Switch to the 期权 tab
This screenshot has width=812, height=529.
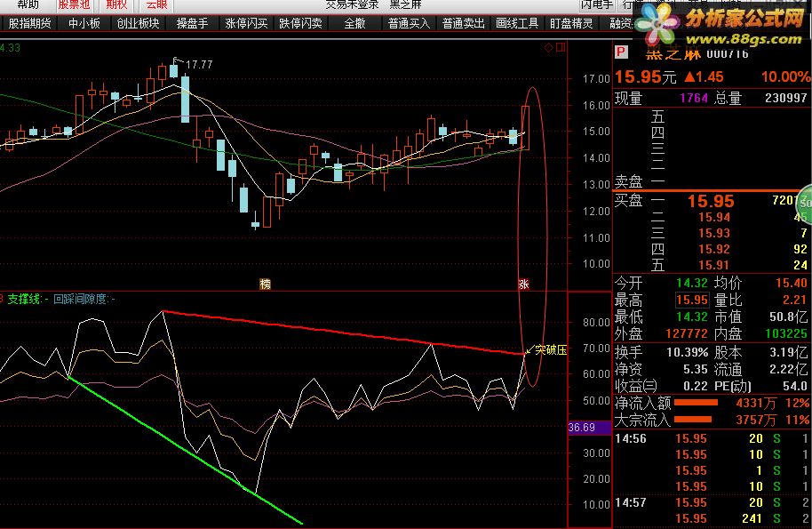pos(116,4)
